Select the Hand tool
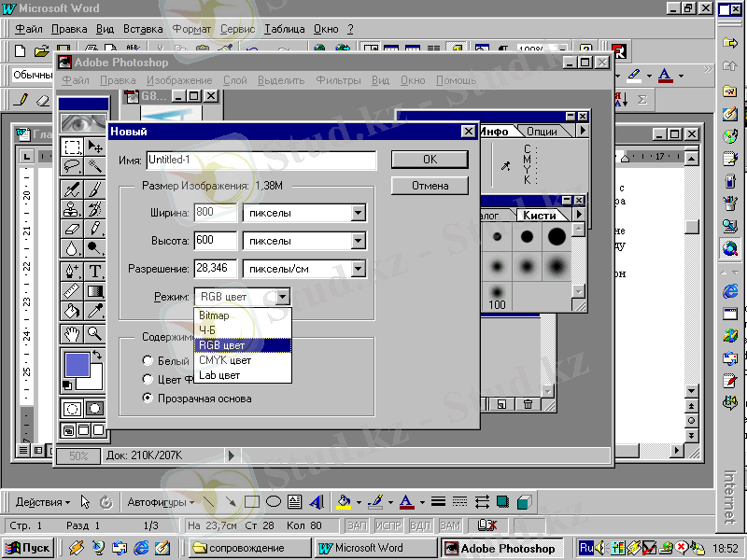Image resolution: width=747 pixels, height=560 pixels. point(72,333)
